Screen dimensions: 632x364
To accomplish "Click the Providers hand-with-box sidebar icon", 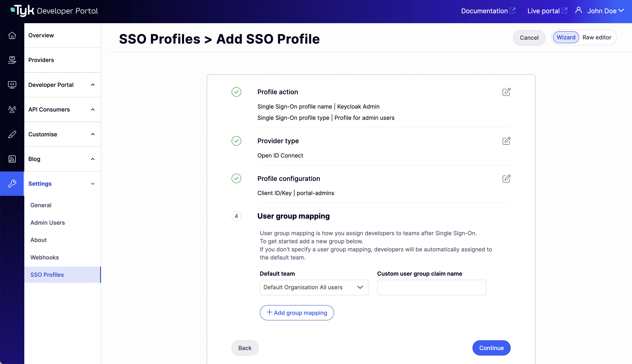I will 12,60.
